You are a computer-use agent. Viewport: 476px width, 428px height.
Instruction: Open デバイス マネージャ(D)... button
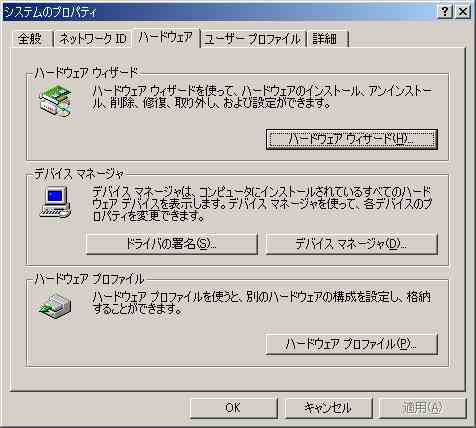click(351, 244)
